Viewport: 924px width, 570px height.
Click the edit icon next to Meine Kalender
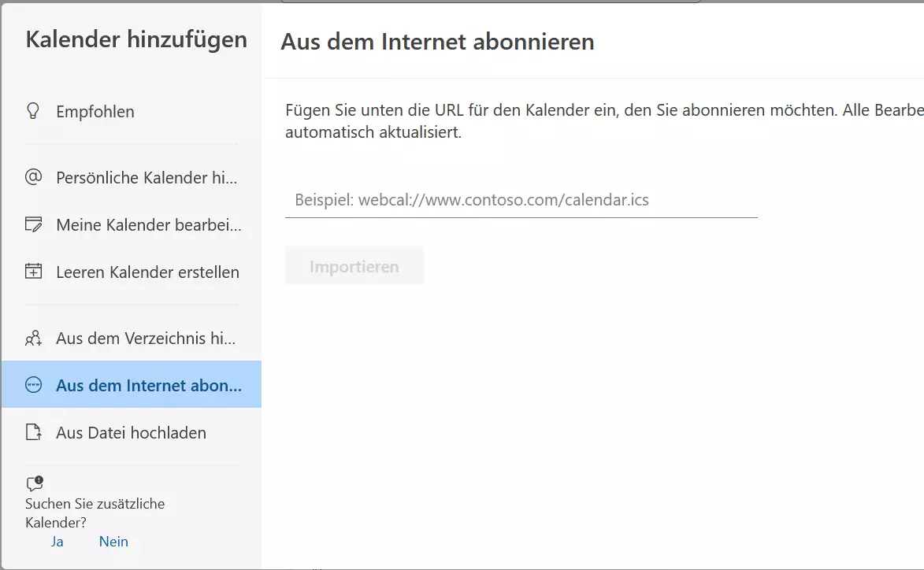pyautogui.click(x=32, y=224)
